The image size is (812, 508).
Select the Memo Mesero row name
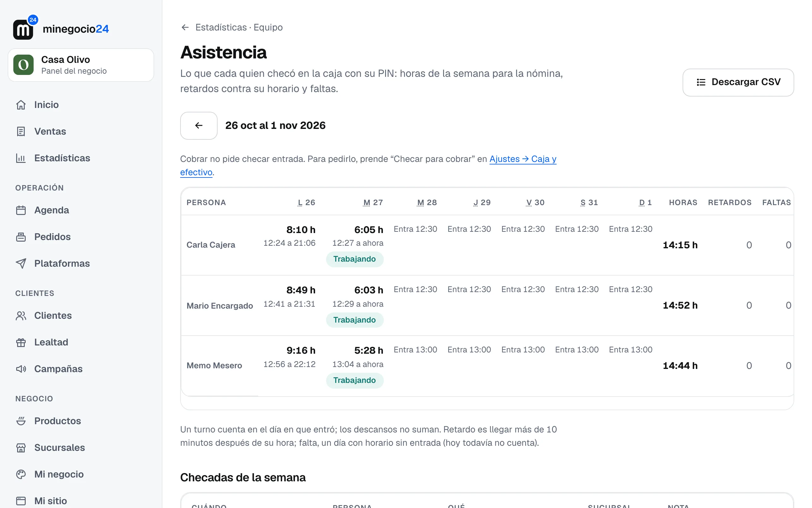(214, 365)
